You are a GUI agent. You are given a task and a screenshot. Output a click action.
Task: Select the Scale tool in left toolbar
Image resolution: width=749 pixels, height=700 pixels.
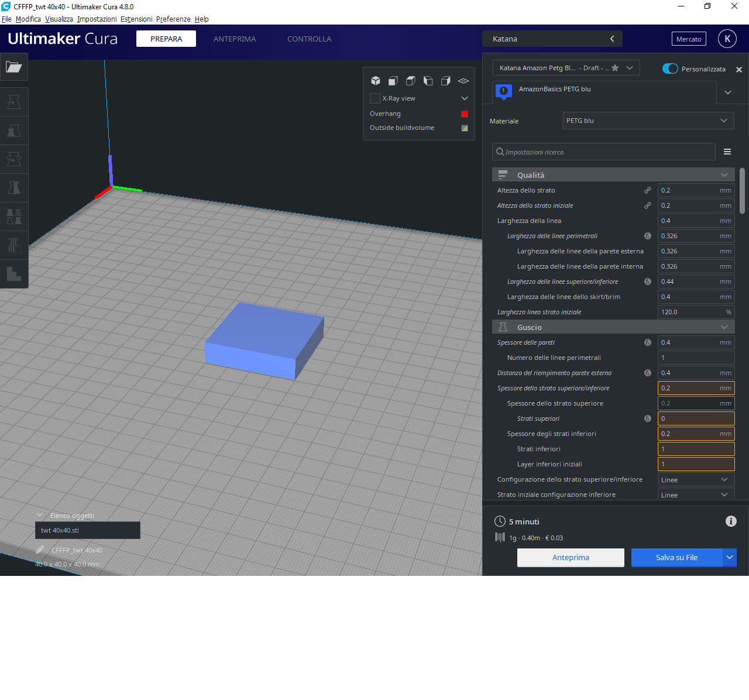[x=14, y=131]
